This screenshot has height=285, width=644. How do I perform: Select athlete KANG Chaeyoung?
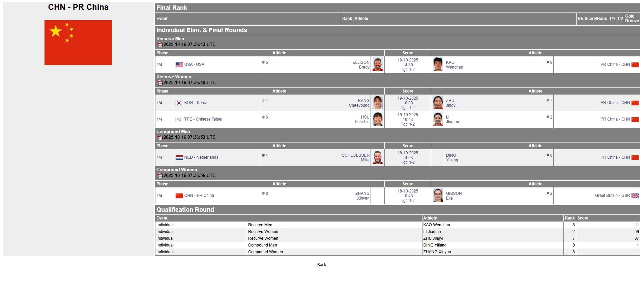point(359,103)
